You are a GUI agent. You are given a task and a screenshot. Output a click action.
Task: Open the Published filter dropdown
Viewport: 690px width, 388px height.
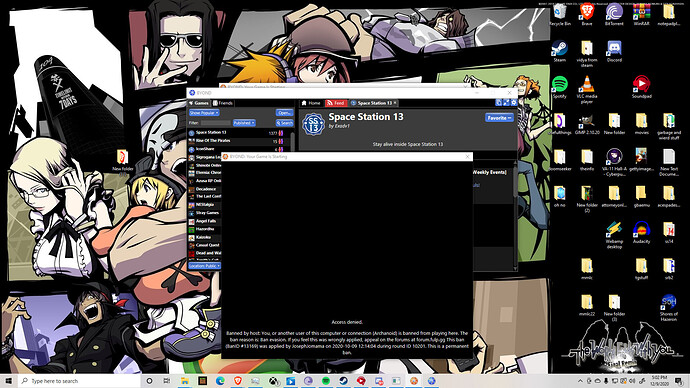[x=244, y=123]
